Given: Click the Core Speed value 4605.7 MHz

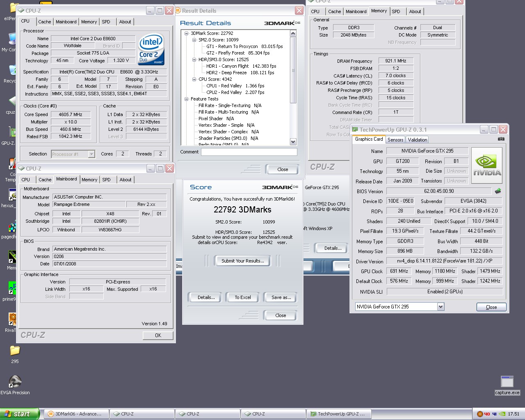Looking at the screenshot, I should [x=71, y=114].
